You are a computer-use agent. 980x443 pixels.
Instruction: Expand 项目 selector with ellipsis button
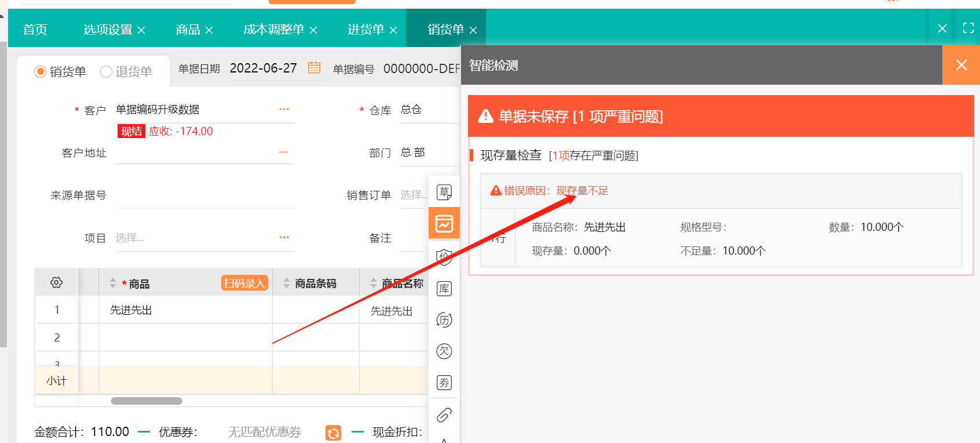click(284, 238)
